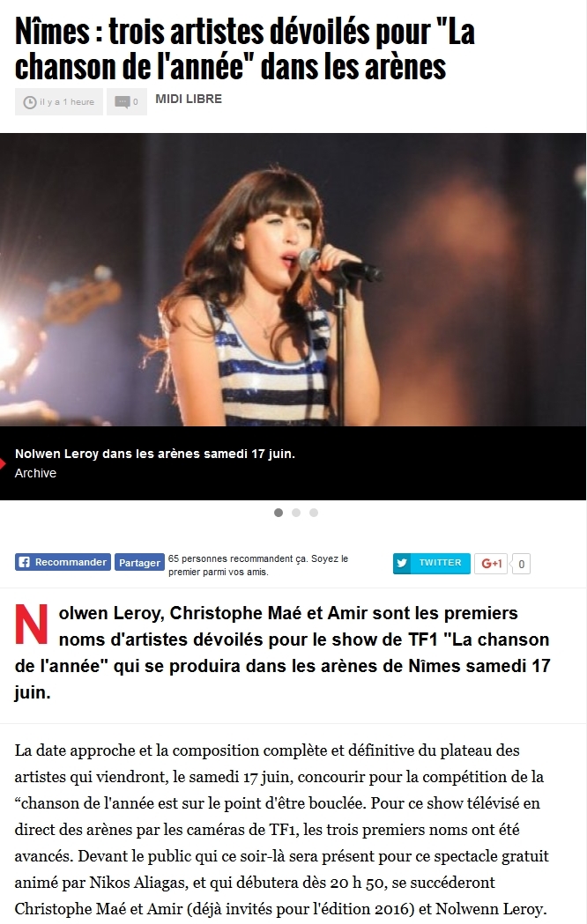Click the article headline about Nîmes
587x924 pixels.
coord(245,49)
